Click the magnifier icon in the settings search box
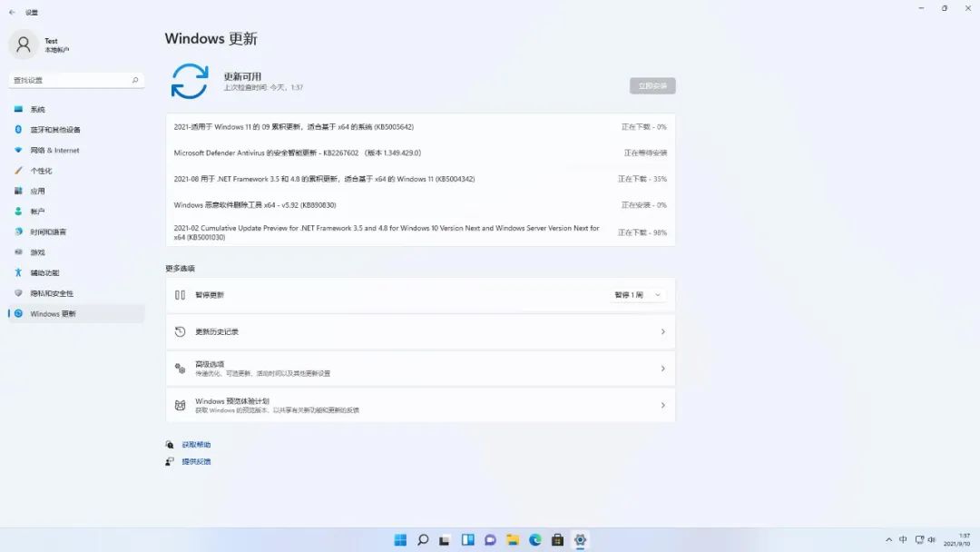The height and width of the screenshot is (552, 980). 135,80
